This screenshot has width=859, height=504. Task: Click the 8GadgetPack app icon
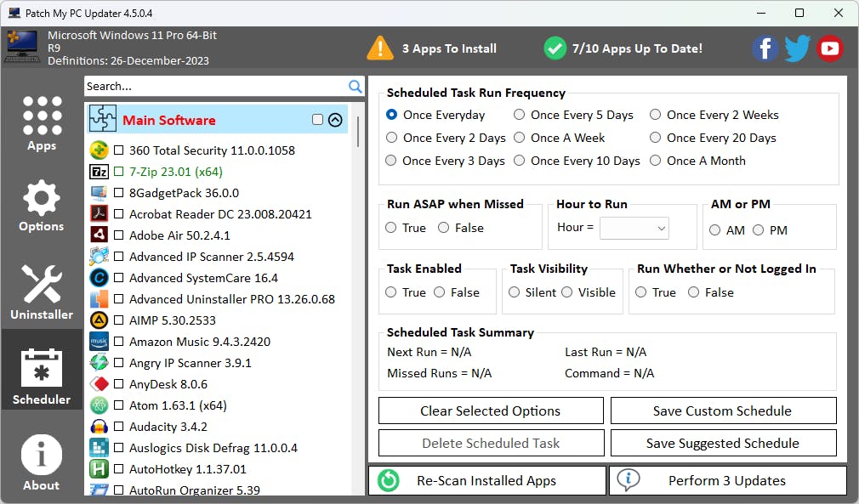tap(99, 193)
